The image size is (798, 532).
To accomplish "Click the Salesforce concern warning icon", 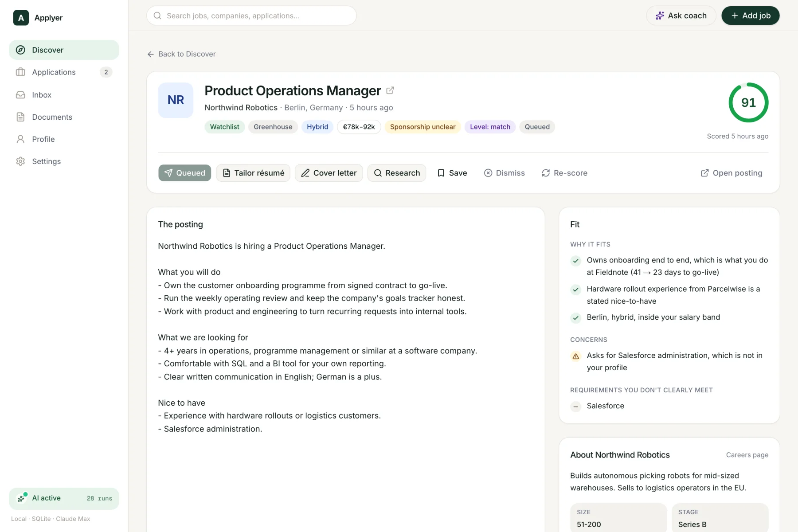I will (x=576, y=356).
